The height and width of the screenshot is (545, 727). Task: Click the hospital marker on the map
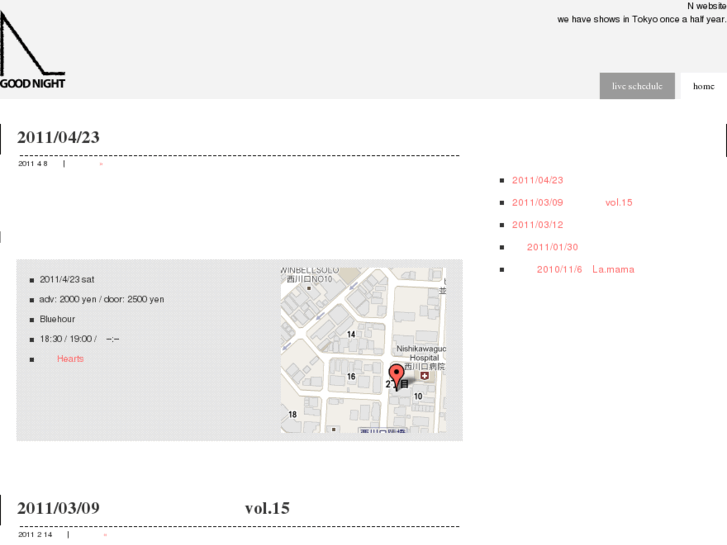424,376
